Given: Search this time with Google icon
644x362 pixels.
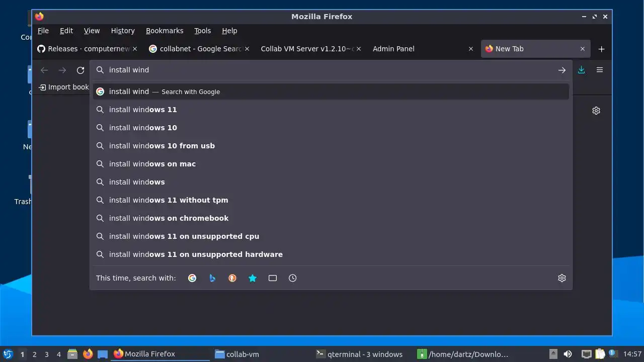Looking at the screenshot, I should [192, 278].
